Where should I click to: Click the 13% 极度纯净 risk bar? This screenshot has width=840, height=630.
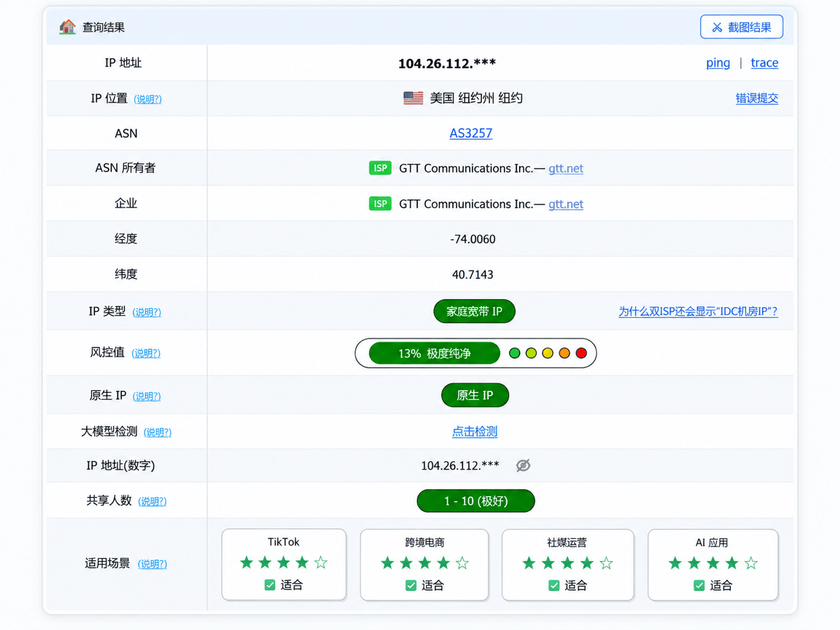(x=434, y=353)
